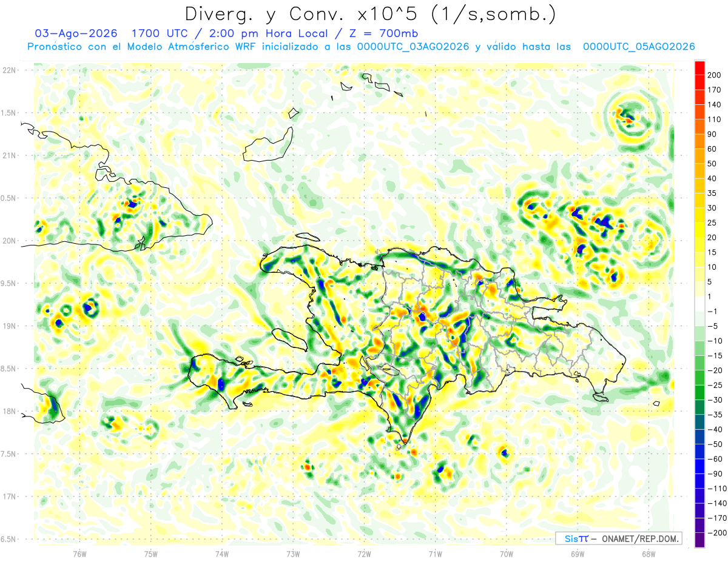Viewport: 728px width, 562px height.
Task: Click the "6.5N" latitude label
Action: 8,539
